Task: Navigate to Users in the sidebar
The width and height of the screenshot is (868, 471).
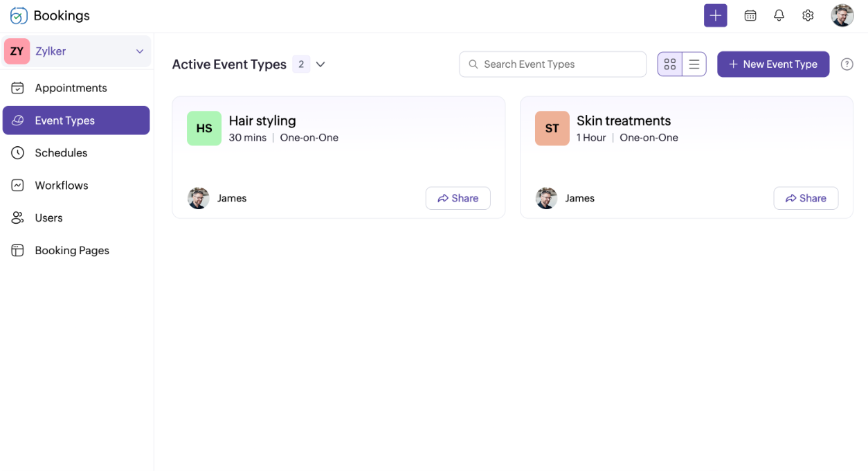Action: 76,218
